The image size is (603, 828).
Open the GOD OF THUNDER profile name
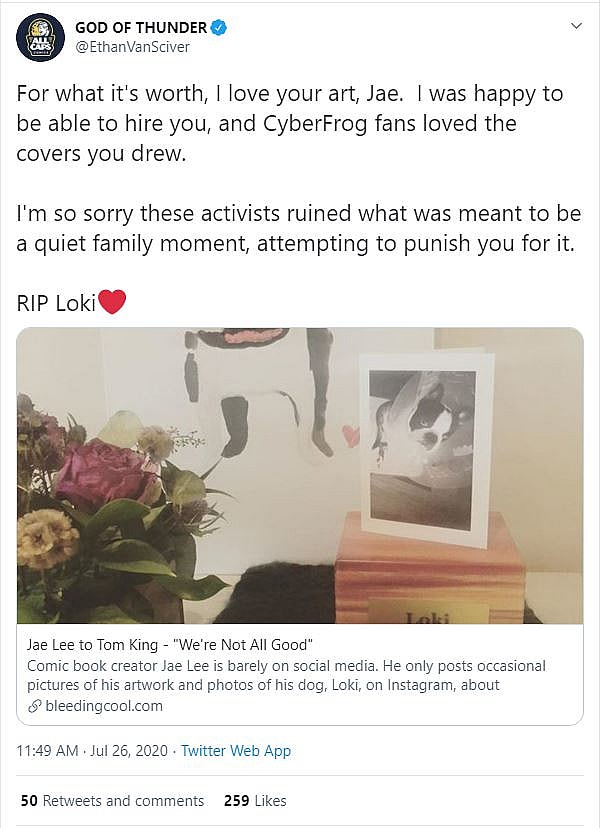tap(141, 28)
